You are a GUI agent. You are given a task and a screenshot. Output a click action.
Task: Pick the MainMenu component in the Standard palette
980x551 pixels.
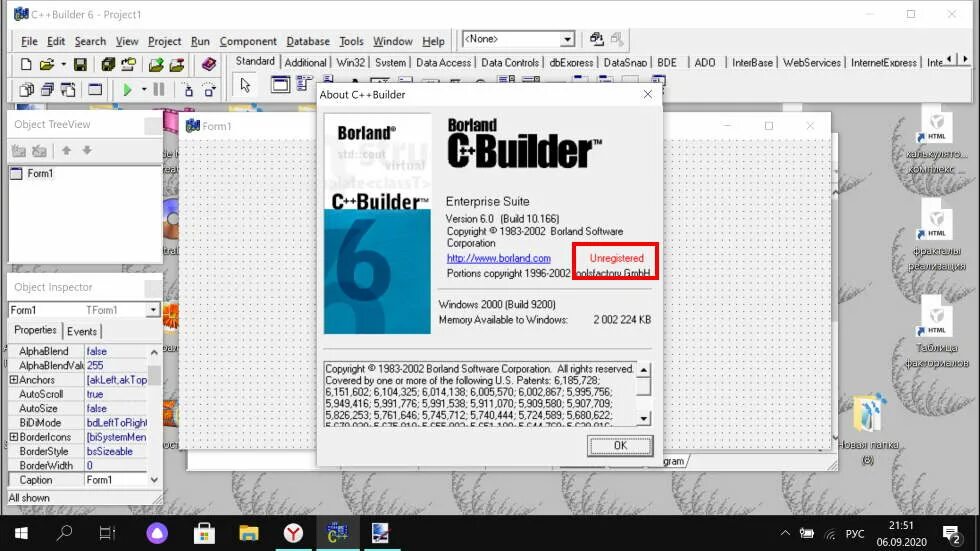tap(304, 84)
